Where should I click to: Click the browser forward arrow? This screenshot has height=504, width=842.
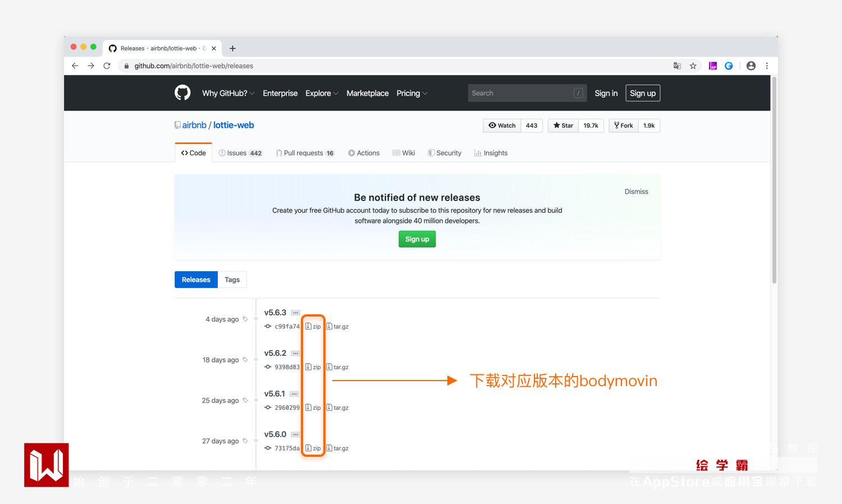(91, 66)
